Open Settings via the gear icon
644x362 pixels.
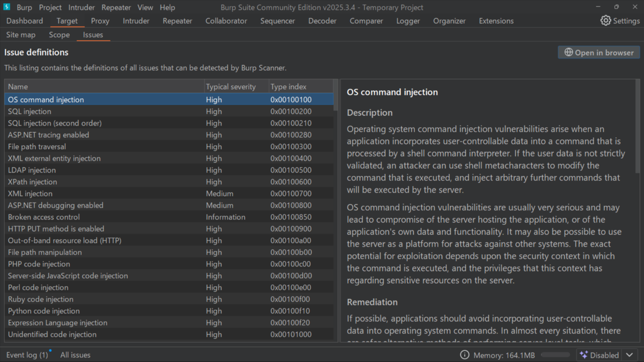[605, 20]
